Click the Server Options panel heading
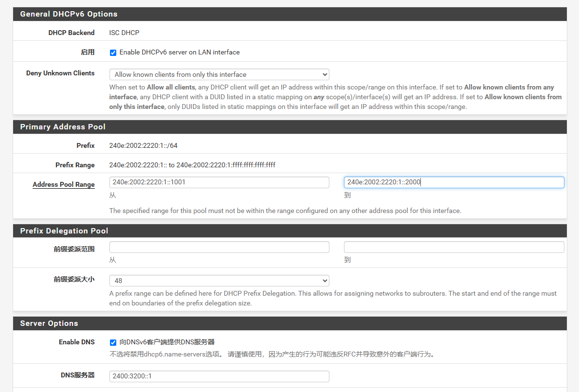Image resolution: width=579 pixels, height=392 pixels. pyautogui.click(x=49, y=323)
